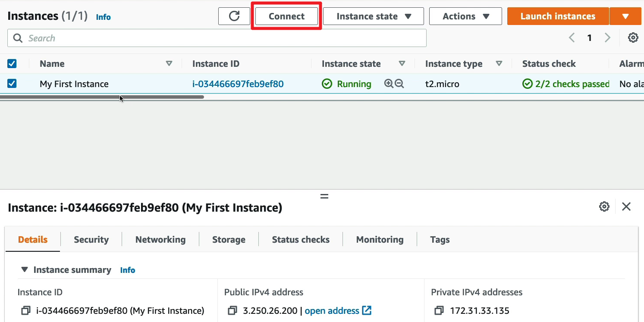
Task: Toggle the select-all instances checkbox
Action: tap(12, 64)
